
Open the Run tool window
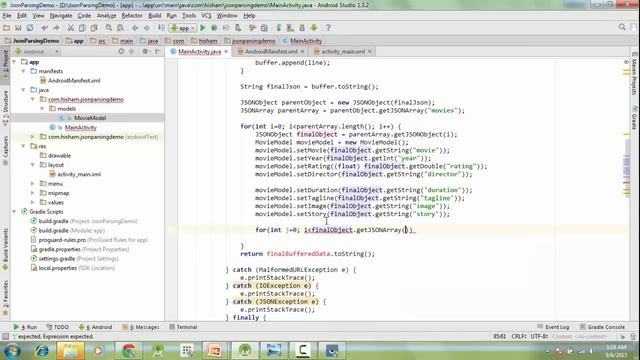click(x=25, y=327)
